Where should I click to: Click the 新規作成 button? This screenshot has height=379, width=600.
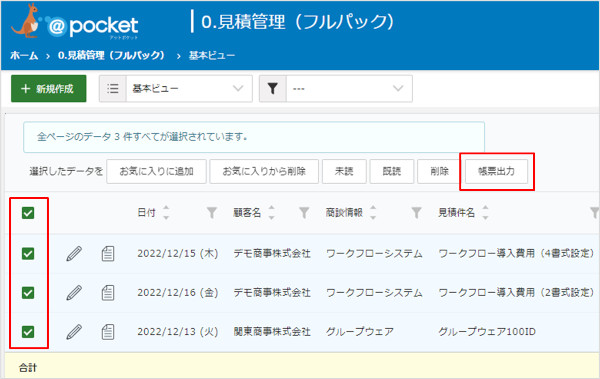pos(49,89)
